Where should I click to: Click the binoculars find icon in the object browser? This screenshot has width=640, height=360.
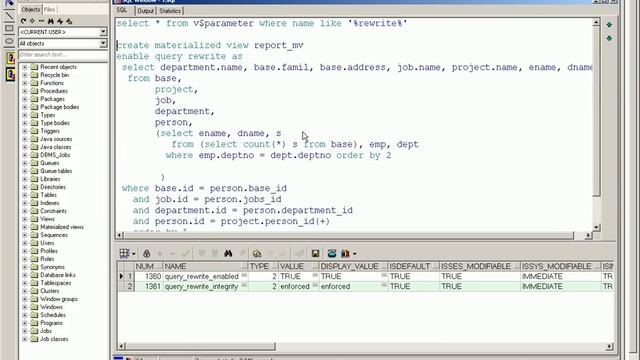(x=51, y=21)
